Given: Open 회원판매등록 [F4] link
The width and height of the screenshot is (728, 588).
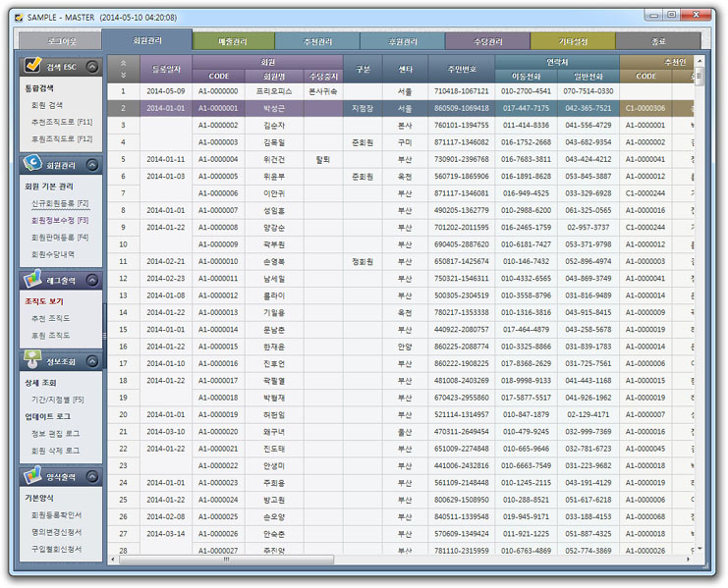Looking at the screenshot, I should pos(60,237).
